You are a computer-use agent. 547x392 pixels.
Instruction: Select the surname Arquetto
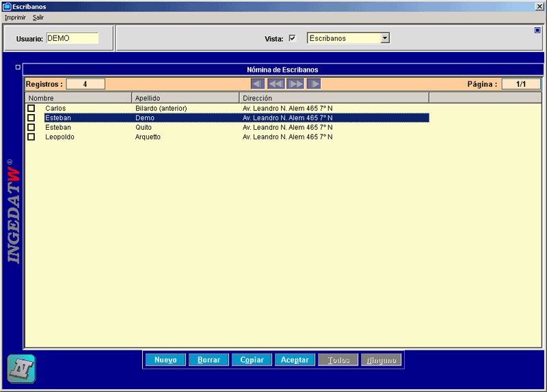[x=148, y=137]
